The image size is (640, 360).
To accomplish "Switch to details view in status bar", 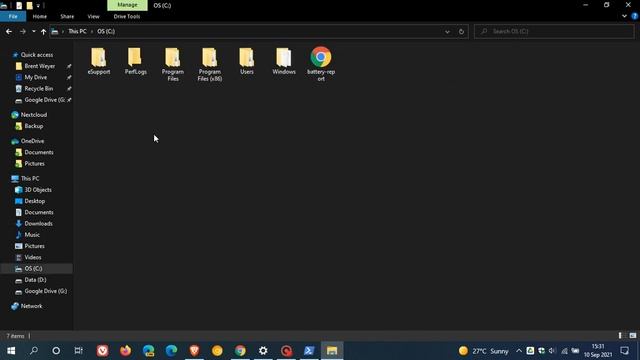I will click(620, 336).
